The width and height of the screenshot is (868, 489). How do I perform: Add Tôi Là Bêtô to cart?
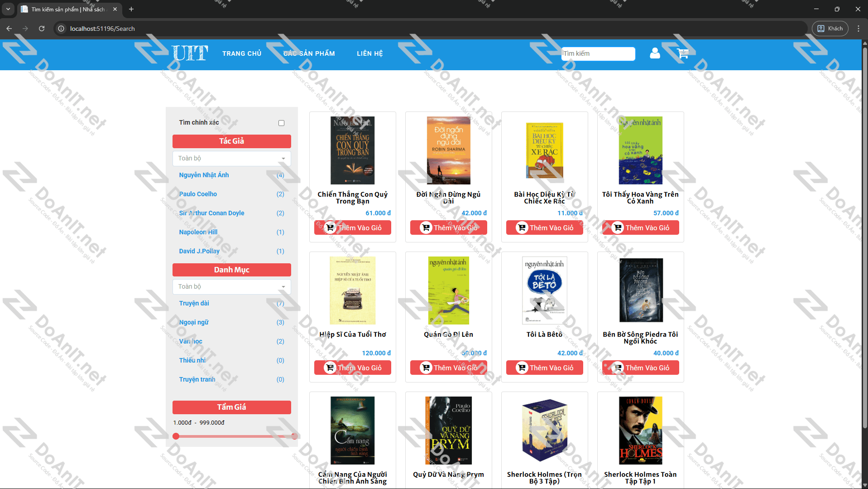tap(545, 368)
